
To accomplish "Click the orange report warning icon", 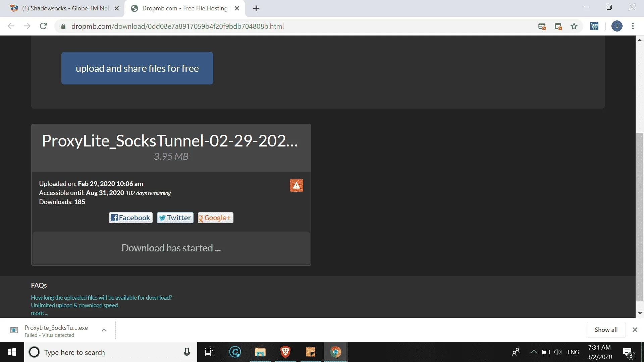I will pyautogui.click(x=297, y=185).
